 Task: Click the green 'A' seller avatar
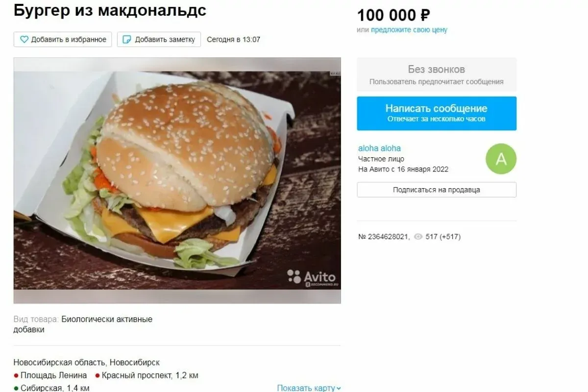(x=501, y=159)
